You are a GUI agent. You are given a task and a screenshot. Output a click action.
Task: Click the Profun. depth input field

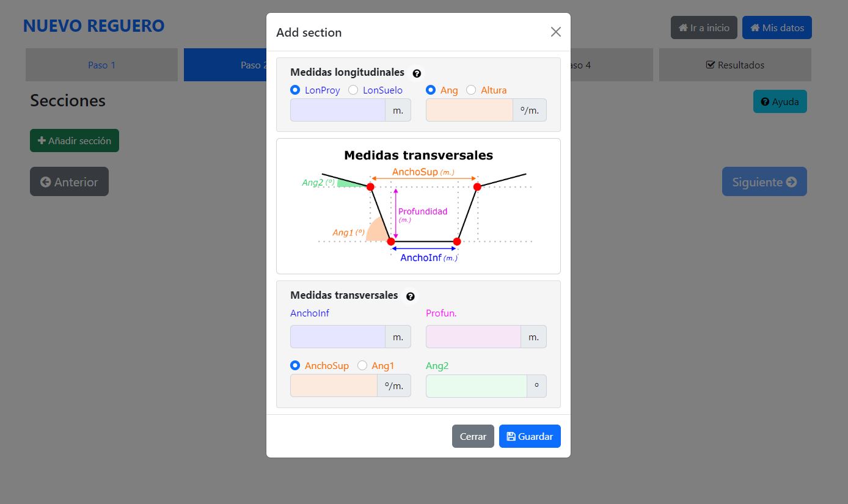tap(473, 337)
